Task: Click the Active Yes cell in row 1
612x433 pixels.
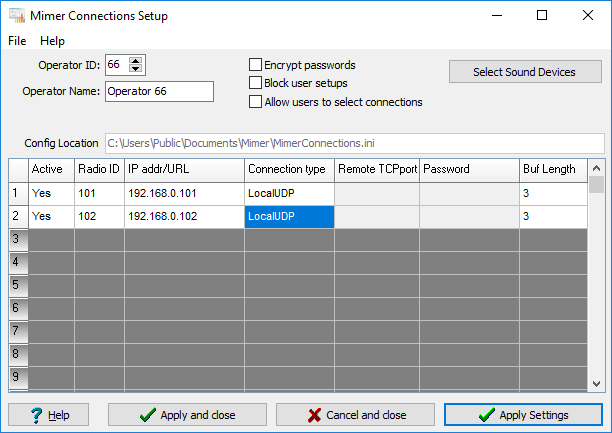Action: [52, 193]
